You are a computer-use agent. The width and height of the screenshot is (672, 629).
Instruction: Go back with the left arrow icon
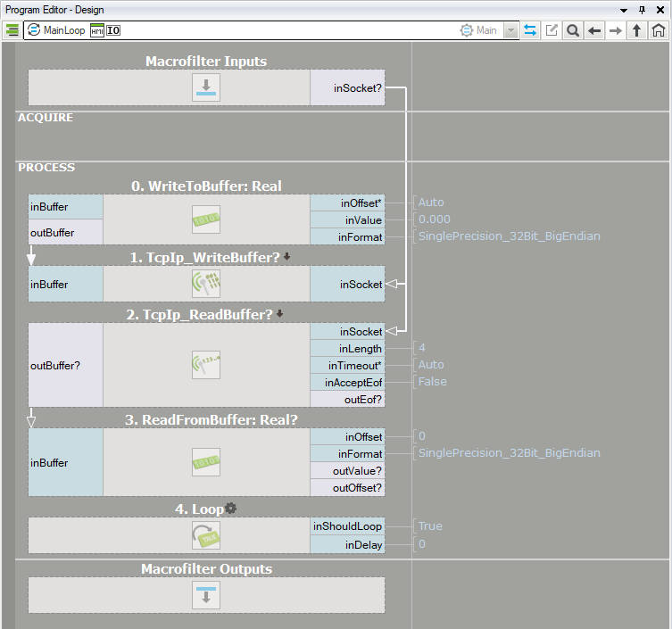tap(594, 30)
